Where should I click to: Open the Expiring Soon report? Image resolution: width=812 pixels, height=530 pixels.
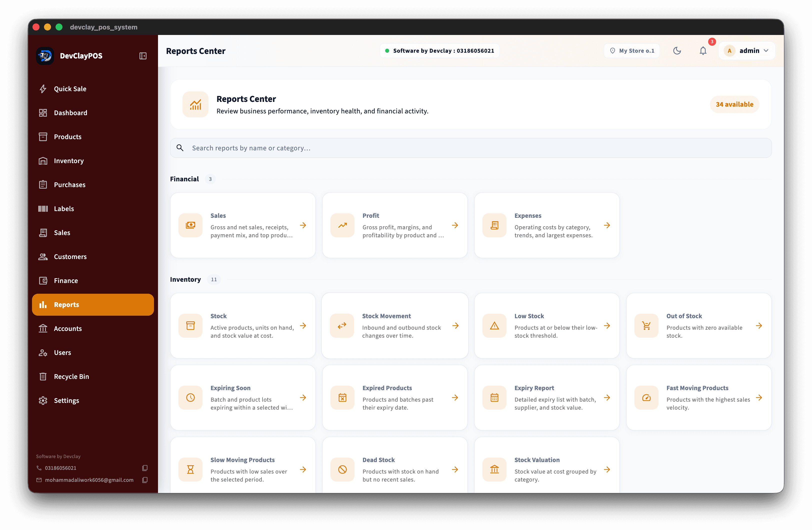[243, 397]
